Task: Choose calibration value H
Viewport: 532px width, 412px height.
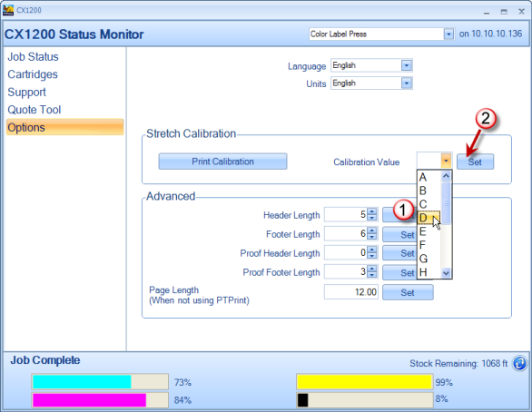Action: point(429,272)
